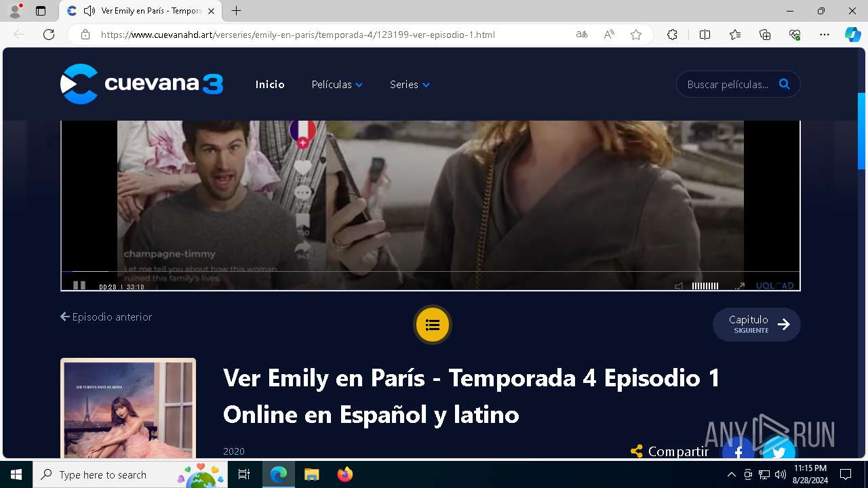The height and width of the screenshot is (488, 868).
Task: Mute tab via speaker icon
Action: (x=89, y=11)
